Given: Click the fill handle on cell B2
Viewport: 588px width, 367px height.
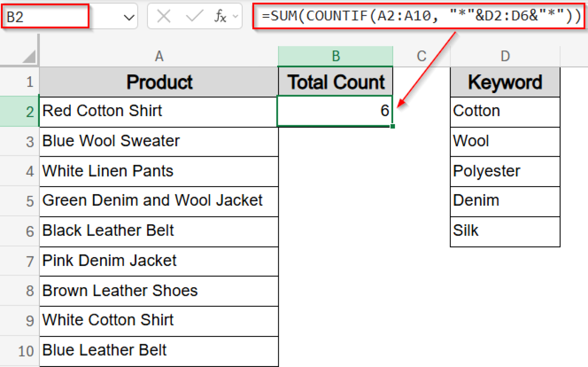Looking at the screenshot, I should point(393,126).
